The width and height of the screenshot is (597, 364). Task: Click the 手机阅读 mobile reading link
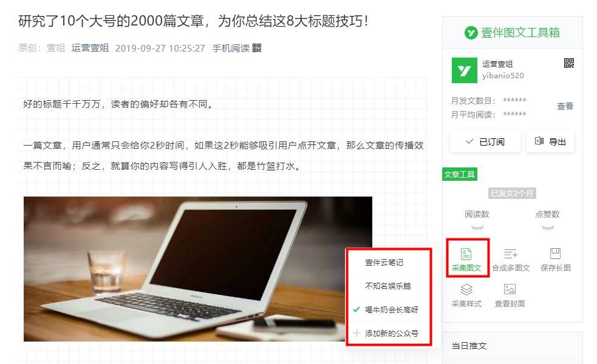(231, 49)
